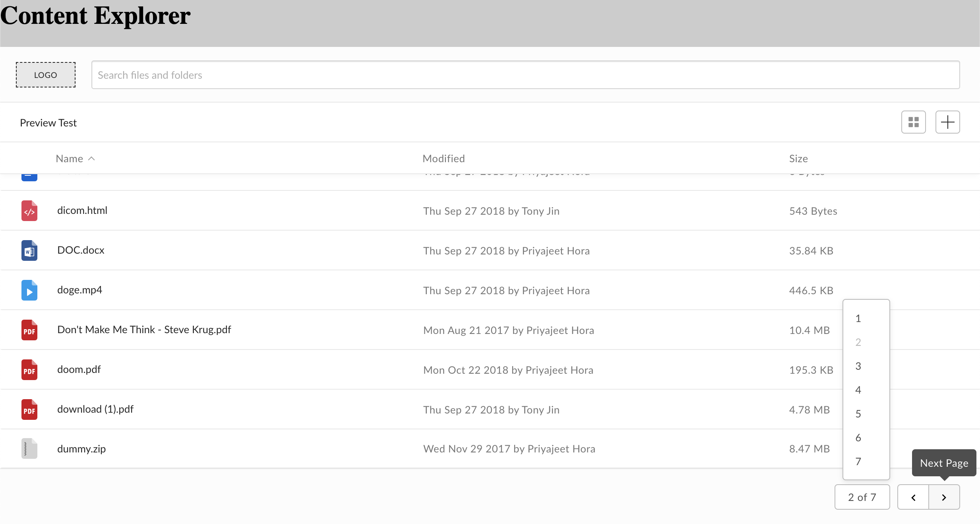Click the dicom.html file icon
980x524 pixels.
(29, 211)
